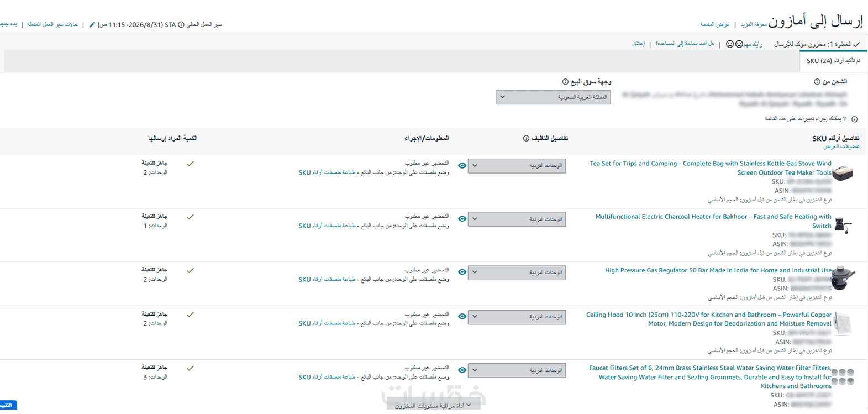This screenshot has width=868, height=414.
Task: Click info icon next to Ship from label
Action: tap(817, 82)
